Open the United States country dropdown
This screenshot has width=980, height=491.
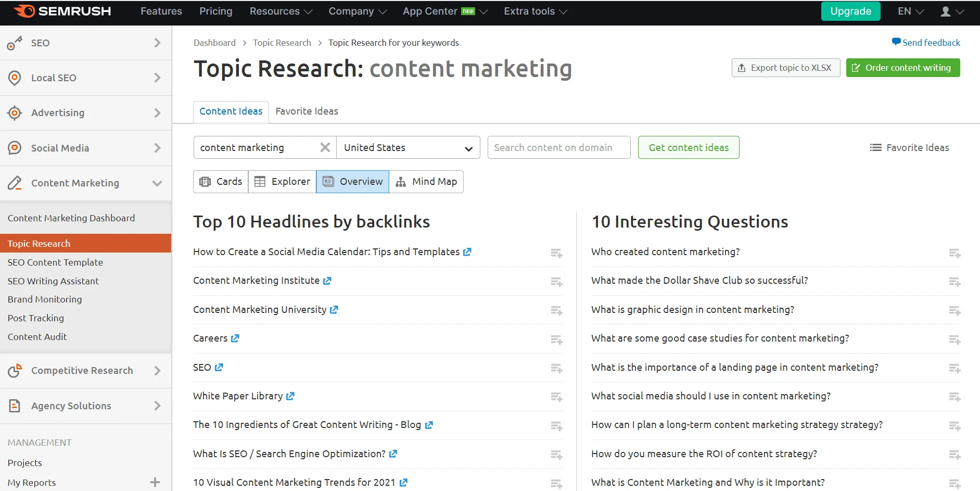click(x=408, y=148)
